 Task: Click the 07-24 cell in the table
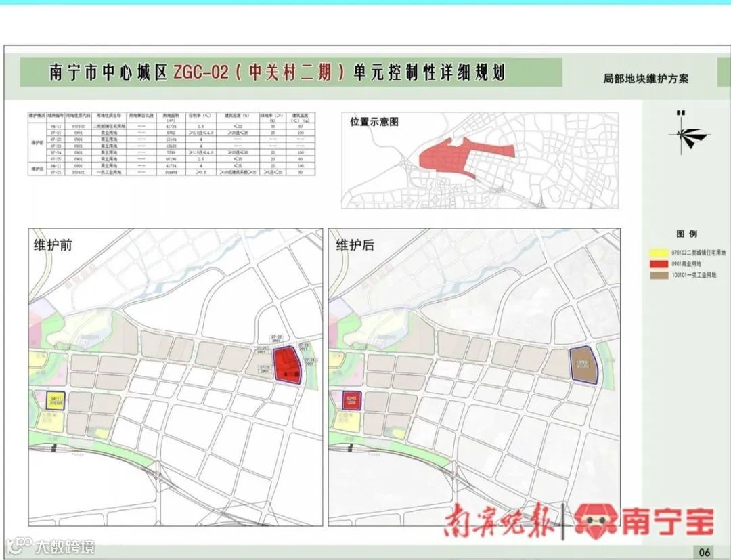click(x=56, y=152)
